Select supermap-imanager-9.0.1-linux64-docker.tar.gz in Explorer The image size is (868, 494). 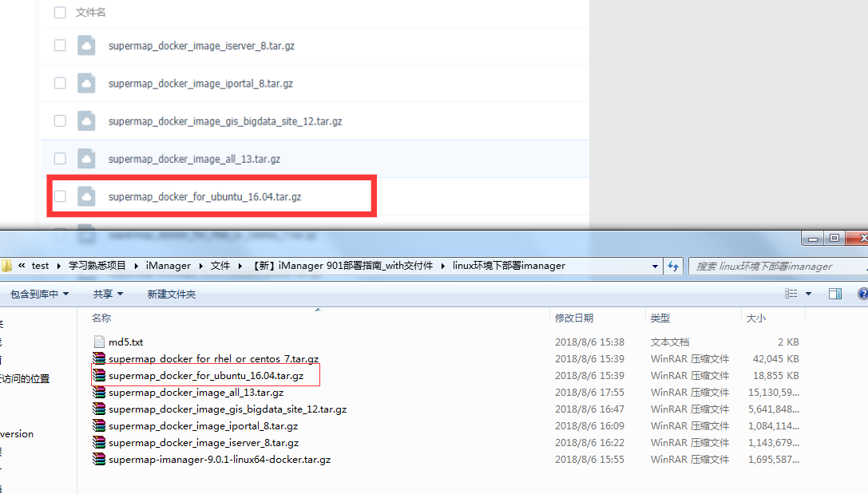[x=220, y=459]
